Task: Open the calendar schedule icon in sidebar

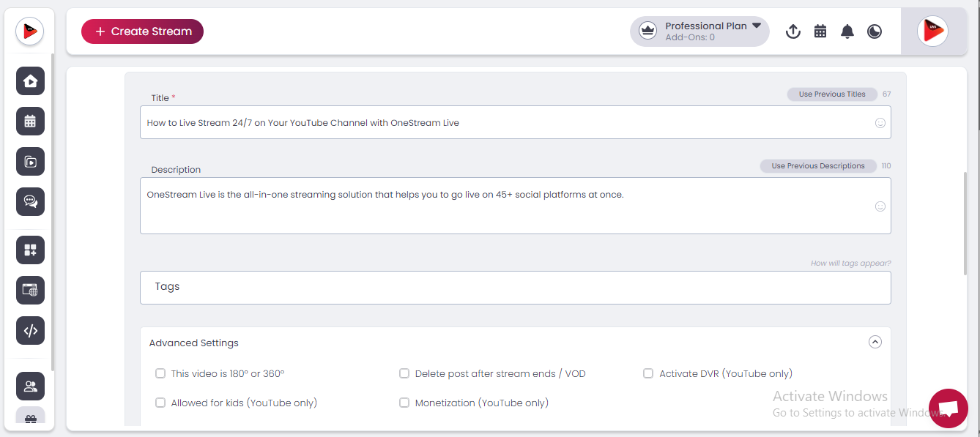Action: coord(30,122)
